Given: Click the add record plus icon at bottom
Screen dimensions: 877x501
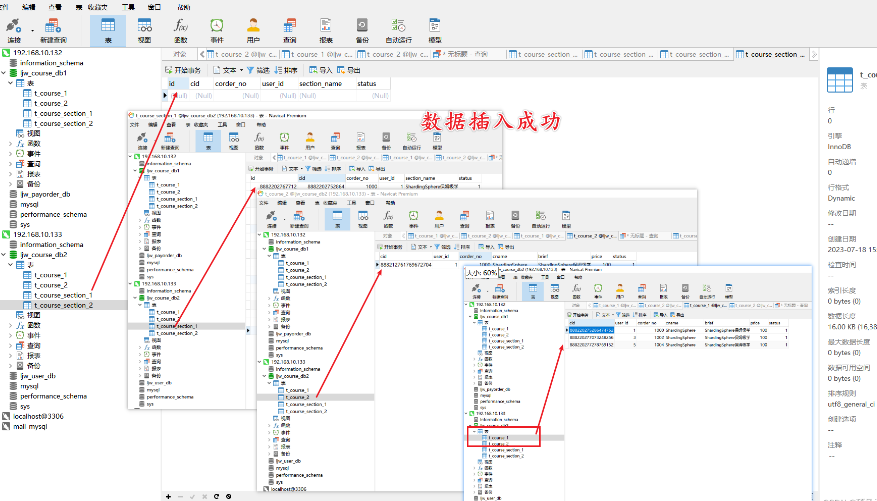Looking at the screenshot, I should [x=168, y=496].
